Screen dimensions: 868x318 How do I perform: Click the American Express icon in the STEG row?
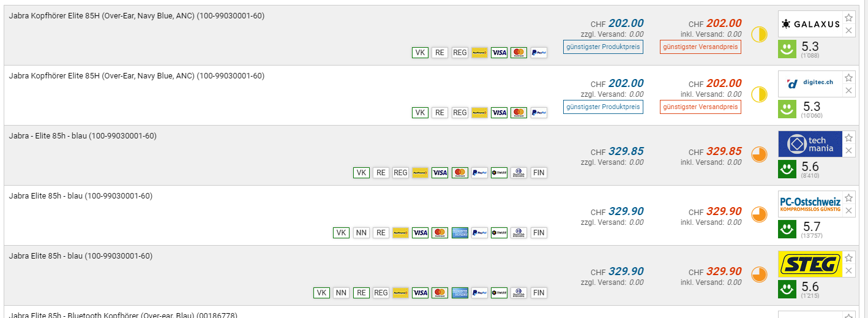click(x=460, y=293)
